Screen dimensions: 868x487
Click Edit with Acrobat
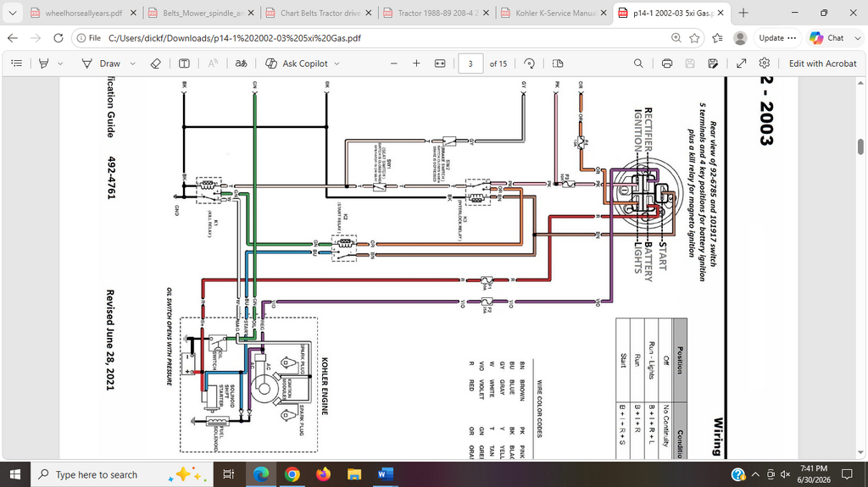click(822, 64)
